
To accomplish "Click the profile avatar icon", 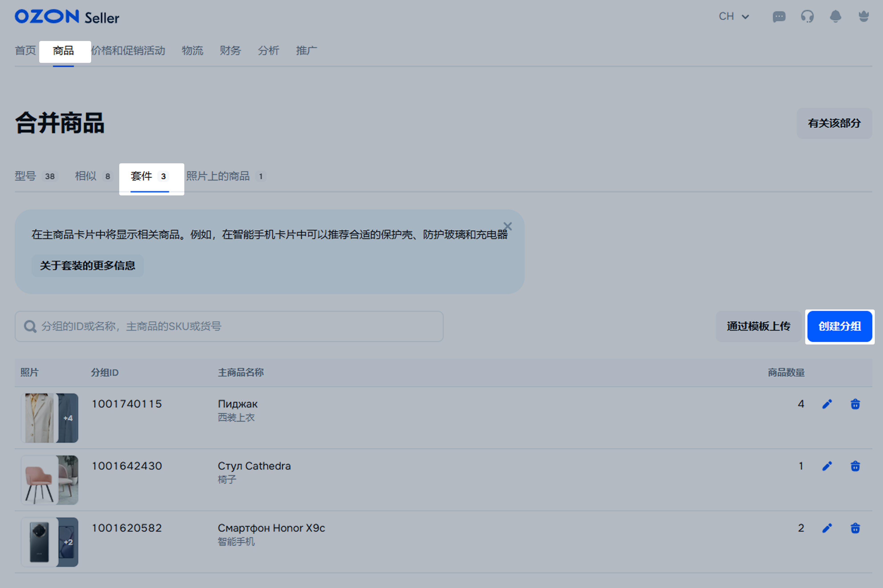I will pos(863,16).
